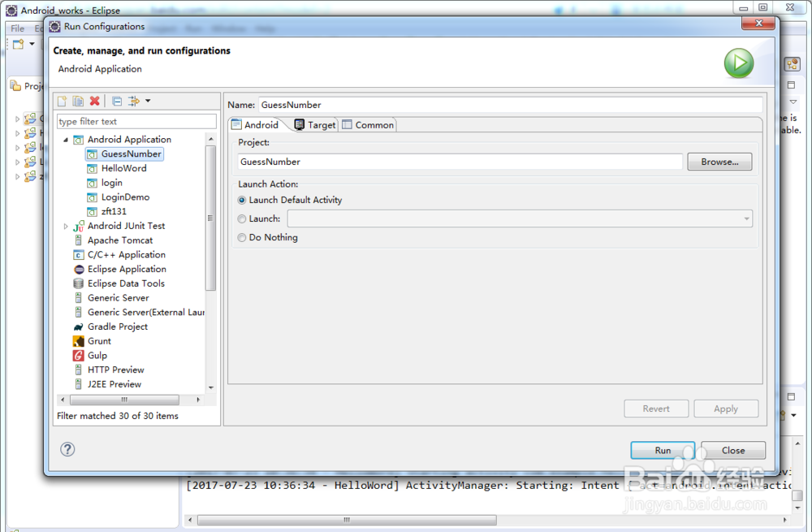Select Eclipse Data Tools type
The height and width of the screenshot is (532, 812).
pos(119,283)
